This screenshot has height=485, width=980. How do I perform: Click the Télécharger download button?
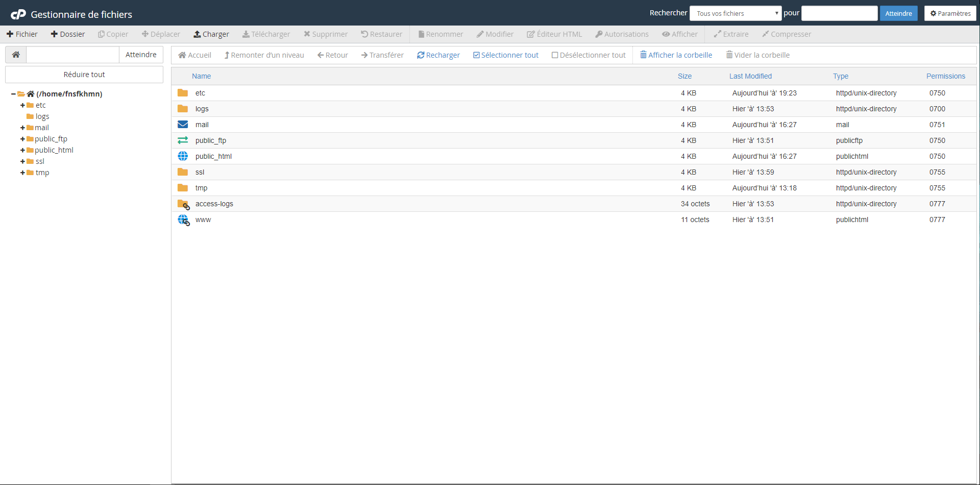pos(266,34)
